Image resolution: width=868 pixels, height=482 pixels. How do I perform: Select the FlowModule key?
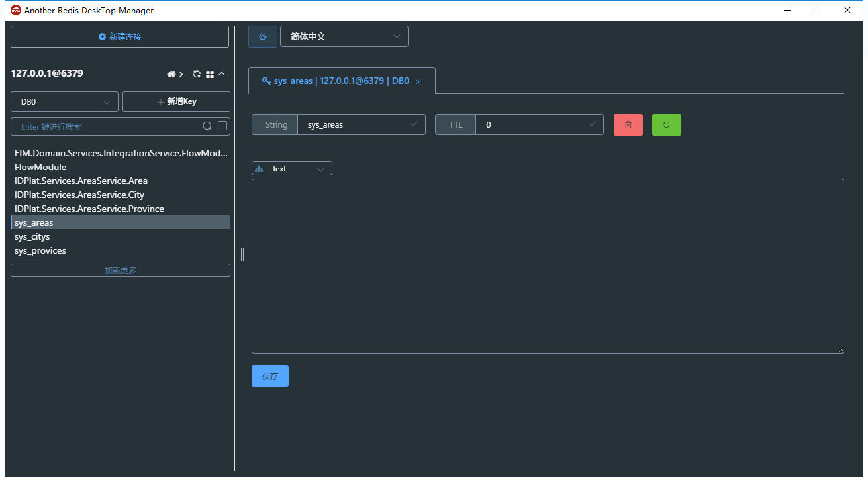coord(121,167)
